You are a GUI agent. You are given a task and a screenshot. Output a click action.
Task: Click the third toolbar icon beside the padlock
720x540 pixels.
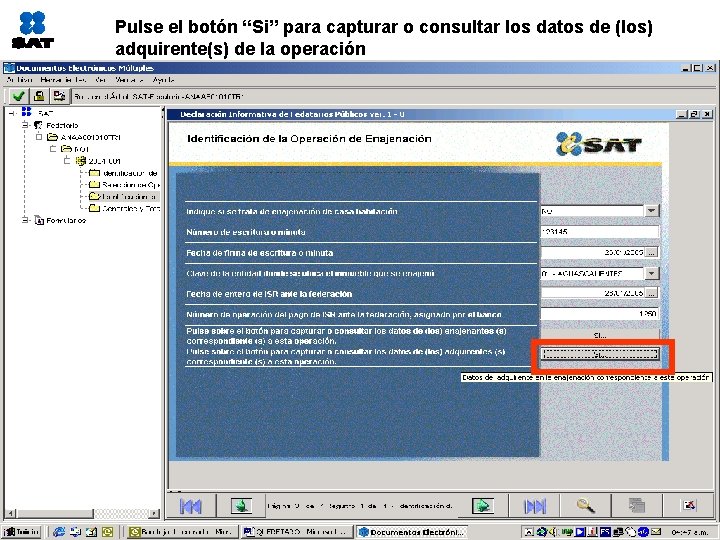point(59,96)
